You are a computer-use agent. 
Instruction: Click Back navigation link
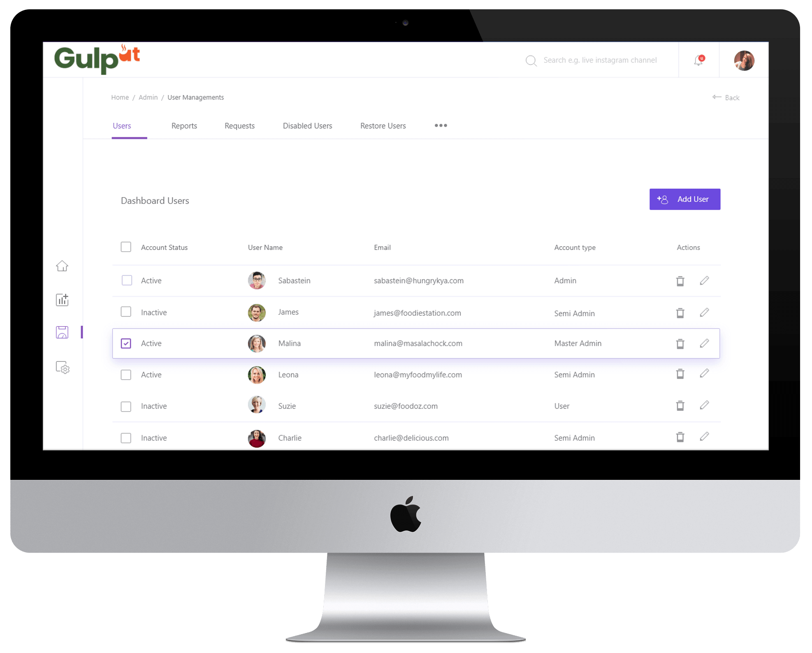tap(726, 97)
